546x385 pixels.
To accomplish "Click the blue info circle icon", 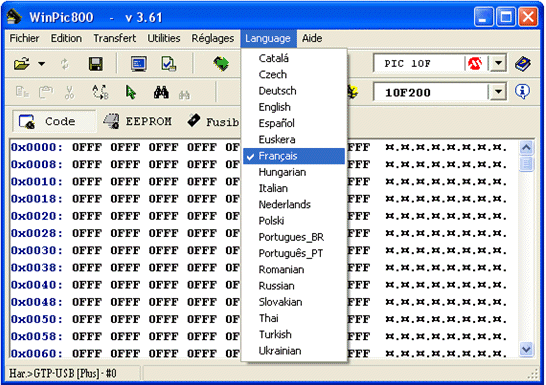I will click(522, 92).
